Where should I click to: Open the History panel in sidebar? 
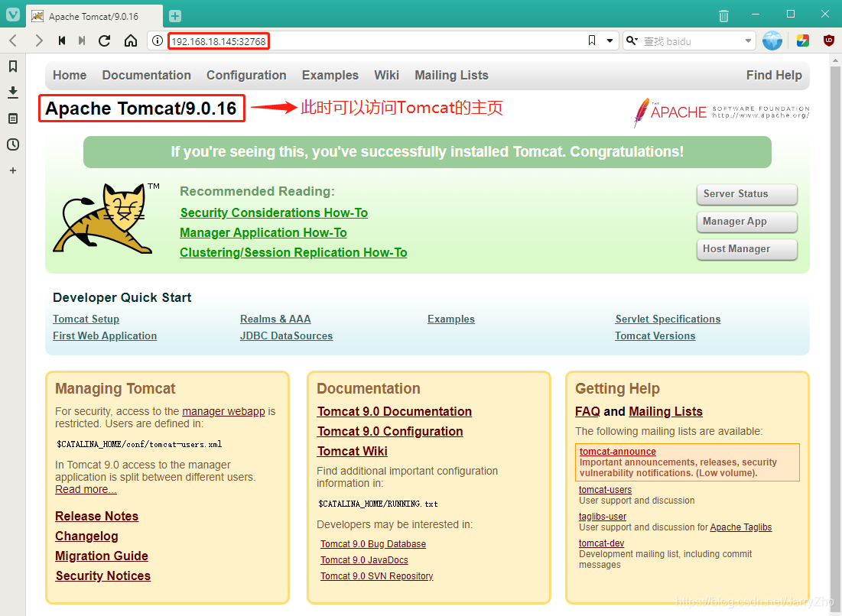13,144
